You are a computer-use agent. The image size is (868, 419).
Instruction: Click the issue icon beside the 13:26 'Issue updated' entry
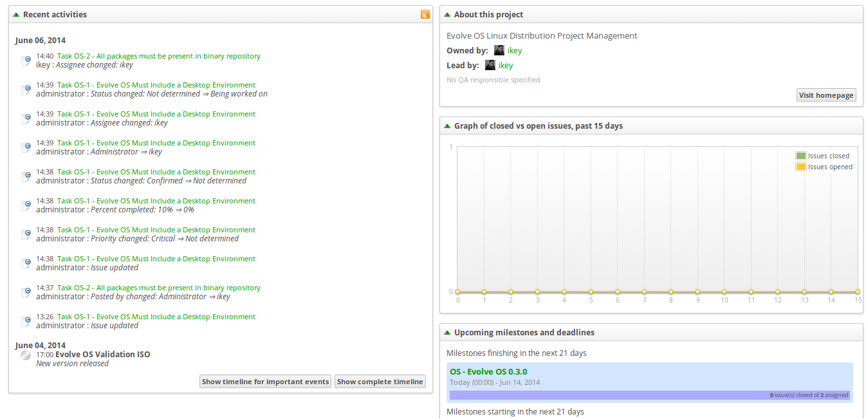(26, 321)
